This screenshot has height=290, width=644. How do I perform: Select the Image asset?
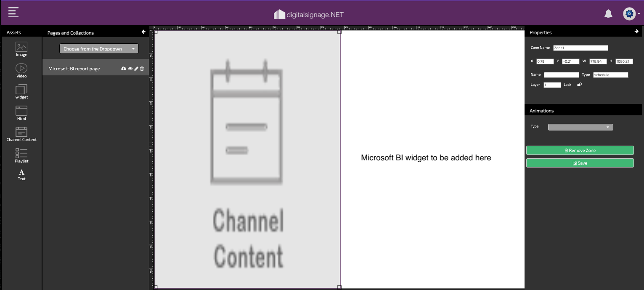tap(21, 49)
